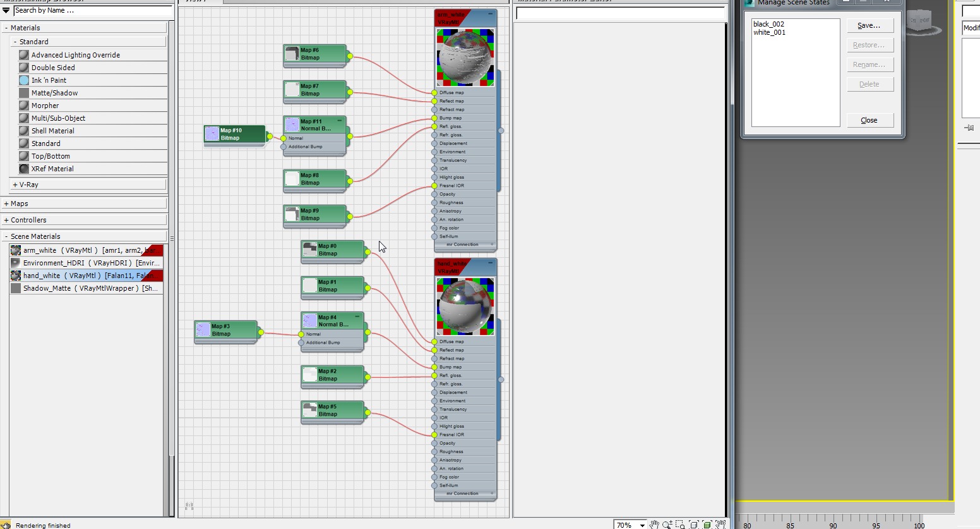Select the black_002 scene state
The image size is (980, 529).
pos(768,24)
